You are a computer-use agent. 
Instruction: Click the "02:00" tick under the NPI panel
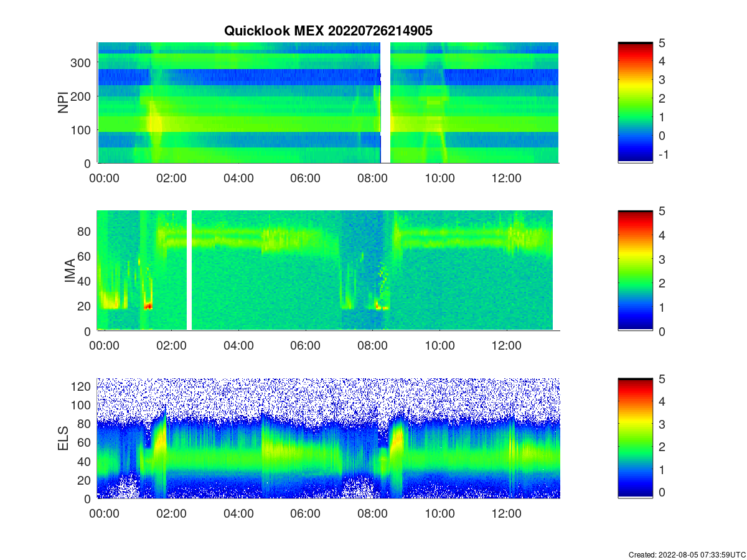coord(171,179)
